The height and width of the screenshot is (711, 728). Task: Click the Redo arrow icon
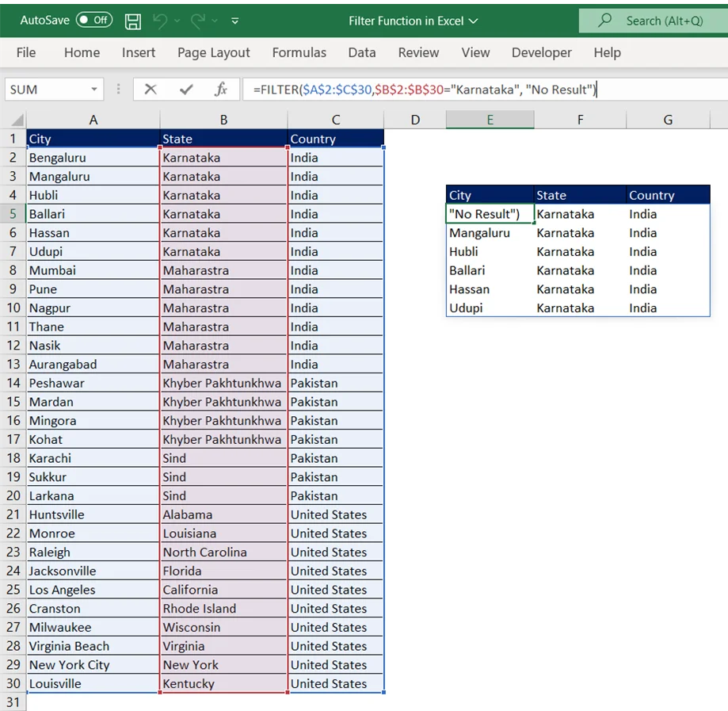(x=198, y=21)
